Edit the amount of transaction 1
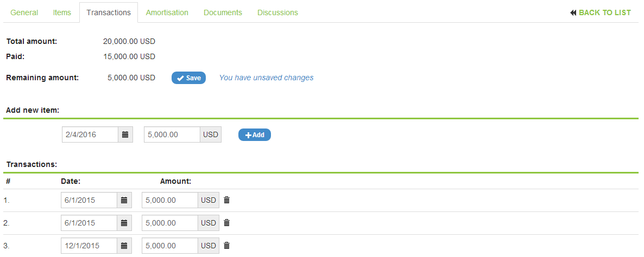Viewport: 644px width, 257px height. click(169, 200)
